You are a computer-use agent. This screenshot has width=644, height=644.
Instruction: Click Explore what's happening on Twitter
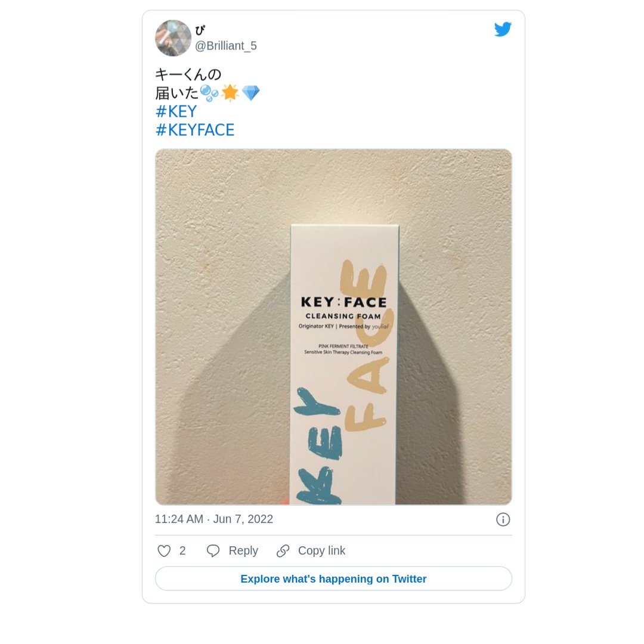coord(333,579)
